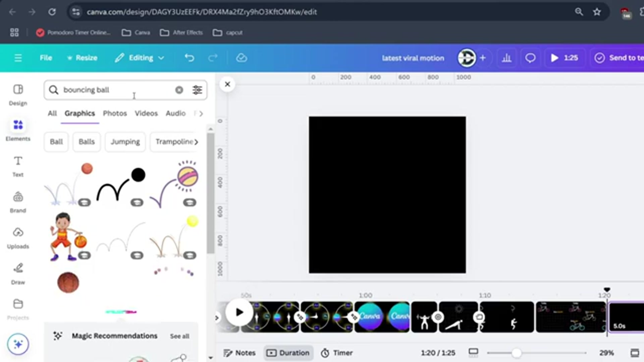
Task: Select the Draw tool
Action: pyautogui.click(x=18, y=273)
